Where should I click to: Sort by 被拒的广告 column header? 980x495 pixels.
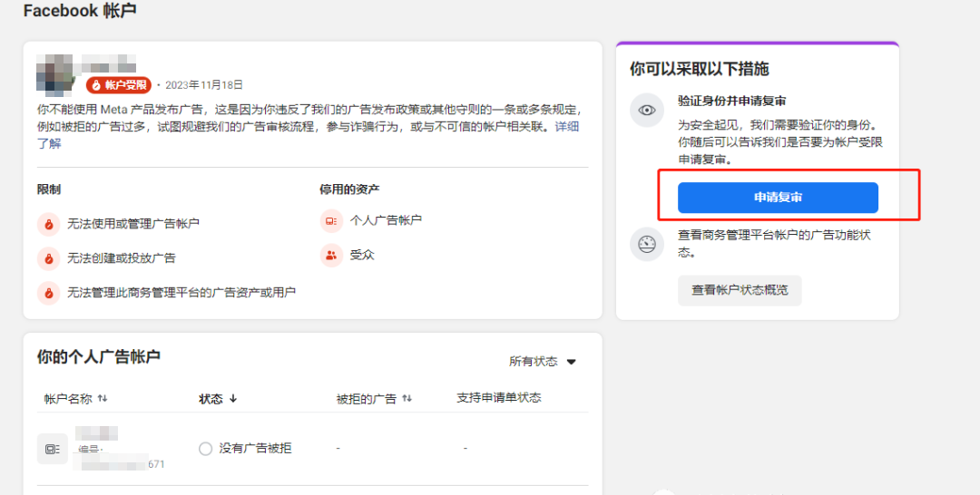[374, 398]
